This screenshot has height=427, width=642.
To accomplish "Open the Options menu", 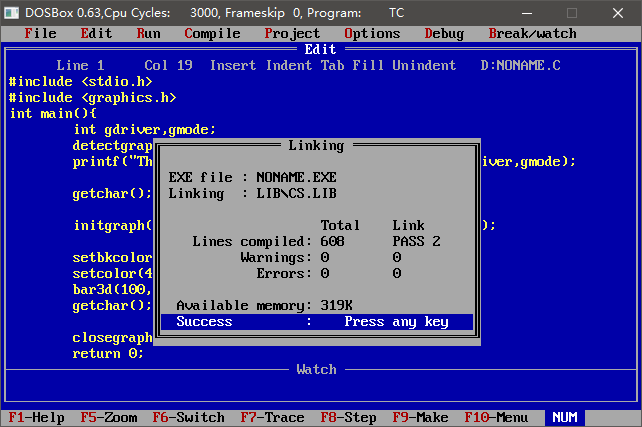I will (372, 33).
